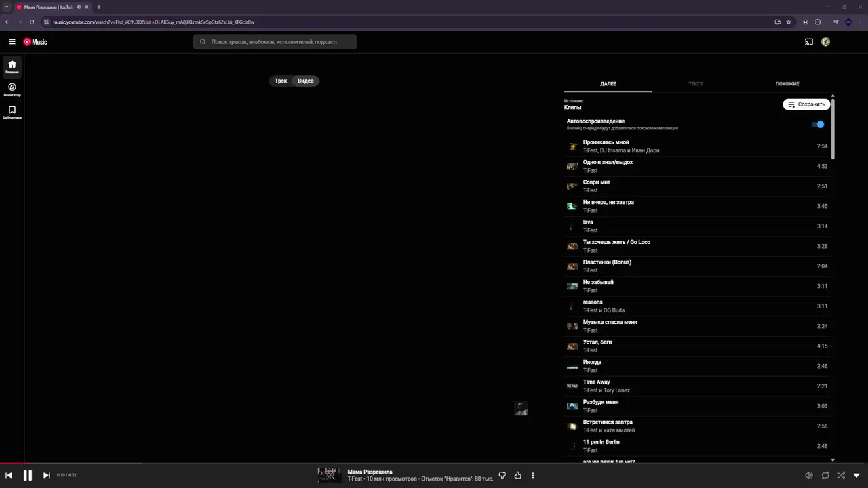Go to Главная in sidebar

pyautogui.click(x=12, y=67)
